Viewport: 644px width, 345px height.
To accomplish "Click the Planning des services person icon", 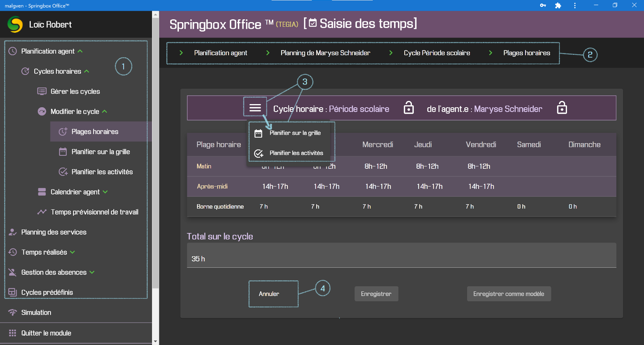I will [13, 232].
